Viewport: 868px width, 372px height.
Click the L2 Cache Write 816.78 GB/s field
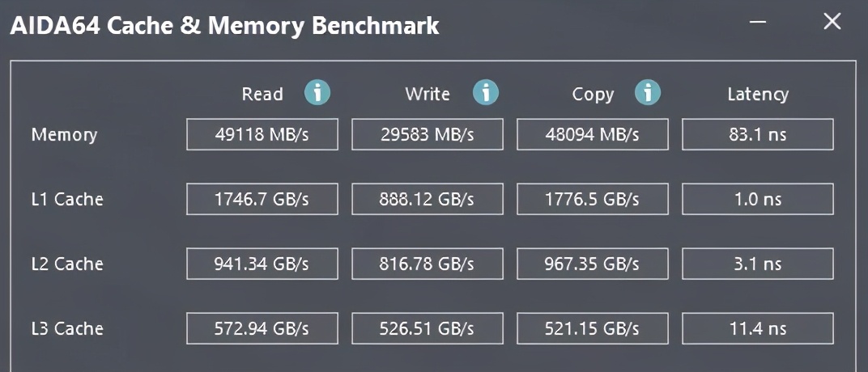[x=428, y=264]
